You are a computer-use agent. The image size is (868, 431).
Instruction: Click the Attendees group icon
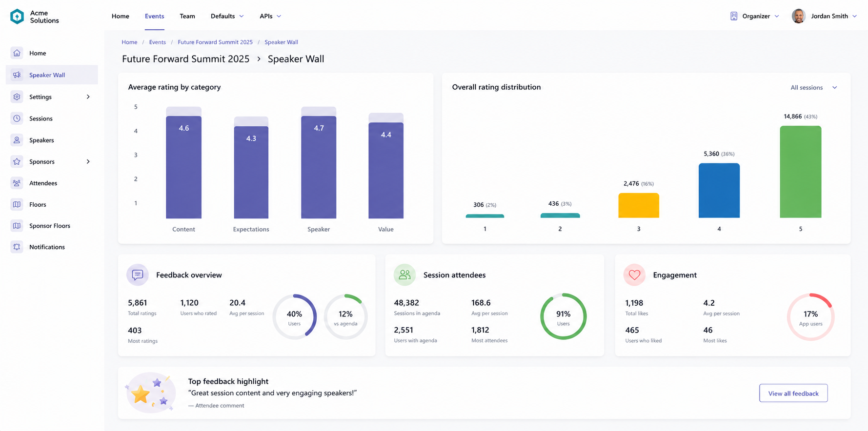point(17,183)
